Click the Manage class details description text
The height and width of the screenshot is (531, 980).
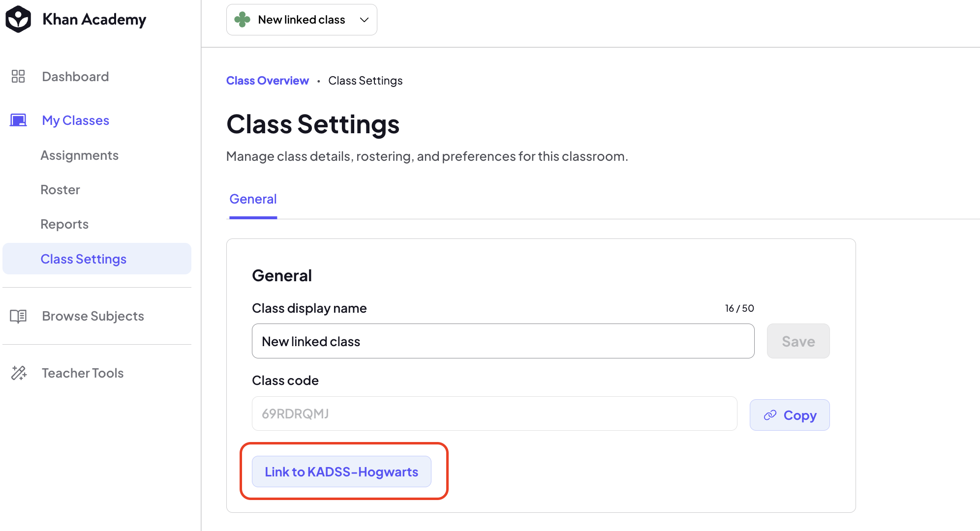coord(427,156)
